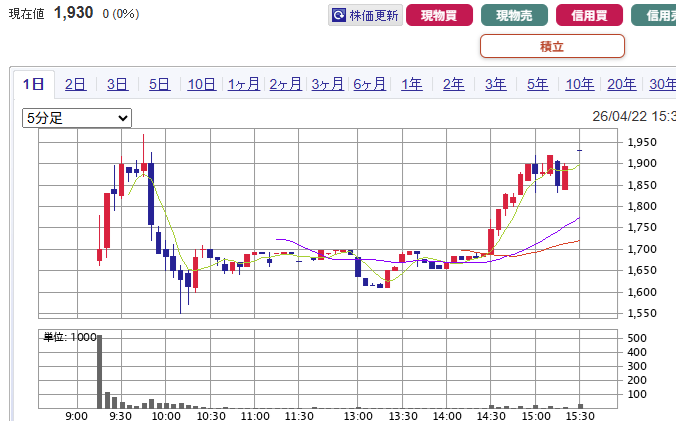Screen dimensions: 676x421
Task: Switch to the 2日 chart tab
Action: pyautogui.click(x=75, y=84)
